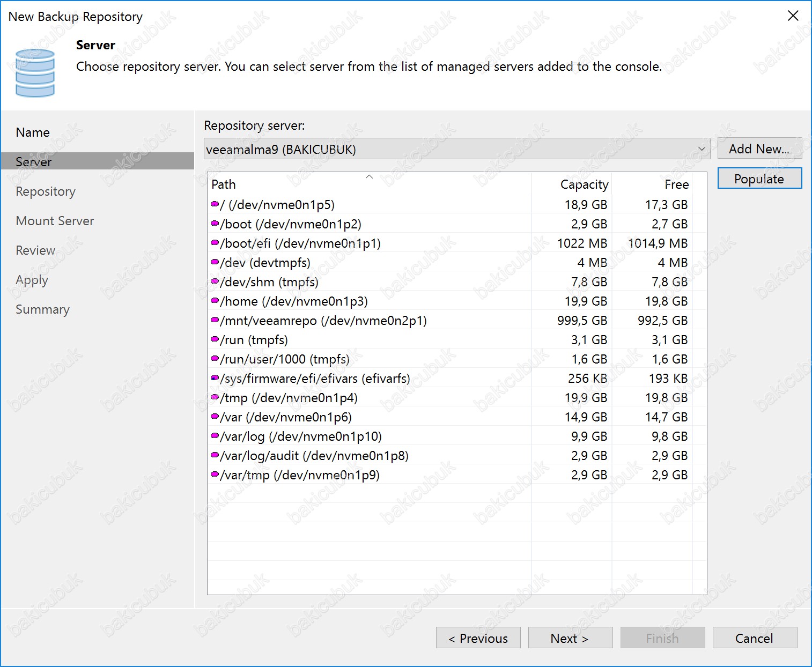This screenshot has width=812, height=667.
Task: Click the disk icon beside /var/tmp
Action: point(215,475)
